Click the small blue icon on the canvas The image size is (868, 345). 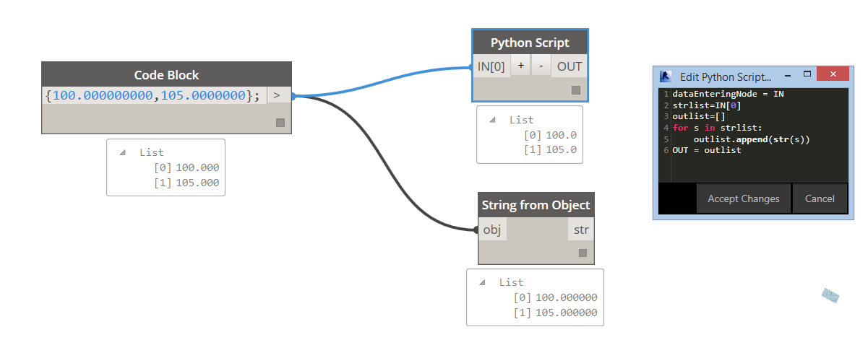pyautogui.click(x=830, y=295)
